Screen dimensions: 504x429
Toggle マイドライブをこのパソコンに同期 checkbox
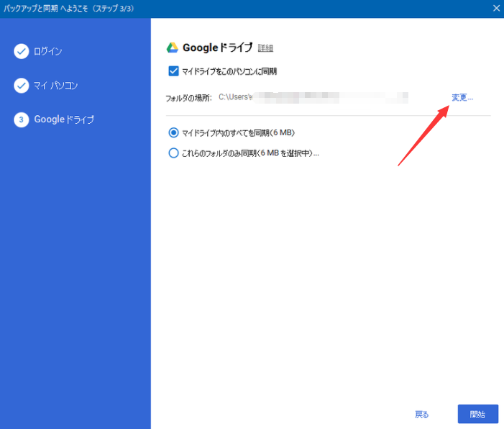[173, 71]
